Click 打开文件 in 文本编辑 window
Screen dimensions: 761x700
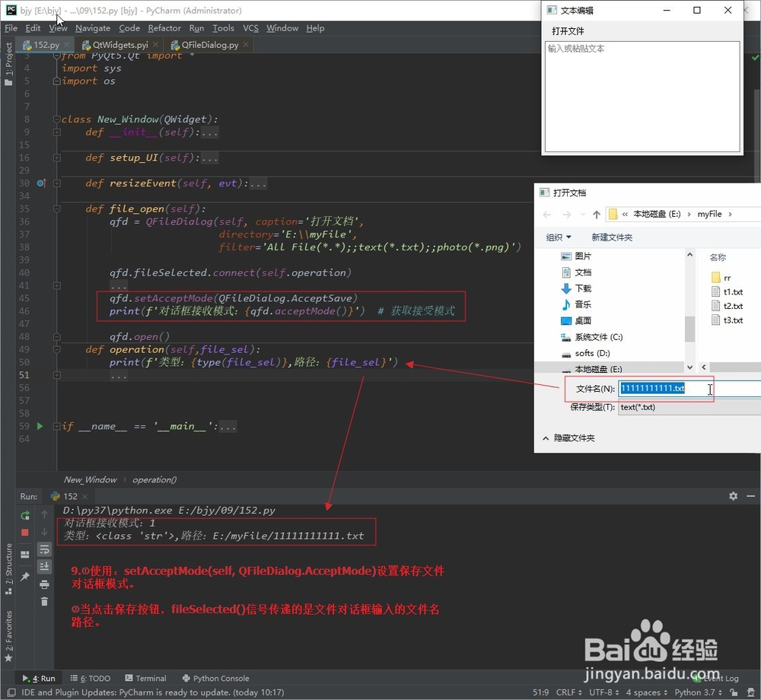point(568,31)
